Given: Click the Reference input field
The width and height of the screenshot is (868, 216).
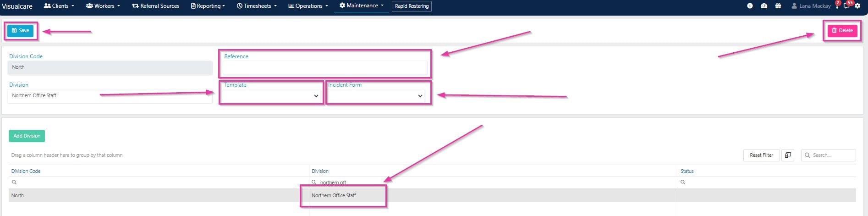Looking at the screenshot, I should 324,67.
